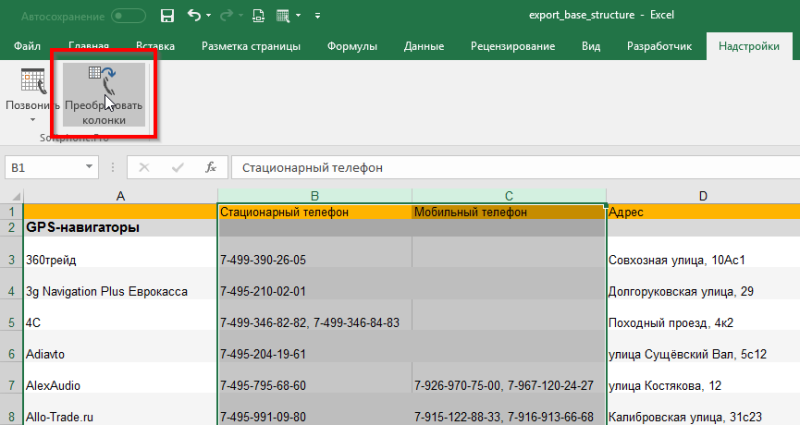The image size is (800, 425).
Task: Click mobile cell 7-926-970-75-00, 7-967-120-24-27
Action: [509, 378]
